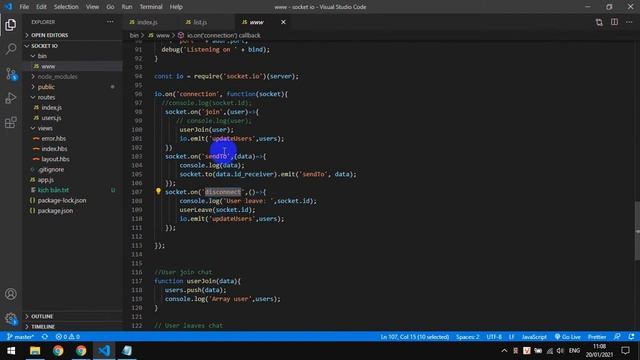Open the Windows Action Center icon
Screen dimensions: 640x360
[625, 351]
